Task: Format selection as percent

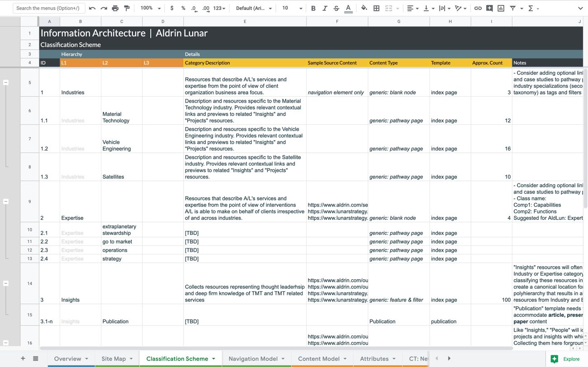Action: point(183,8)
